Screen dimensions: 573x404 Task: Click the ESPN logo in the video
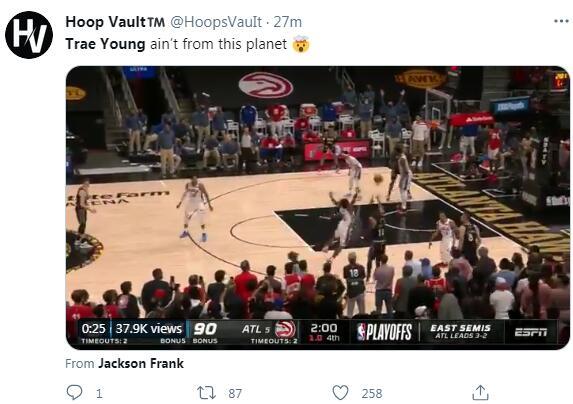pyautogui.click(x=531, y=332)
